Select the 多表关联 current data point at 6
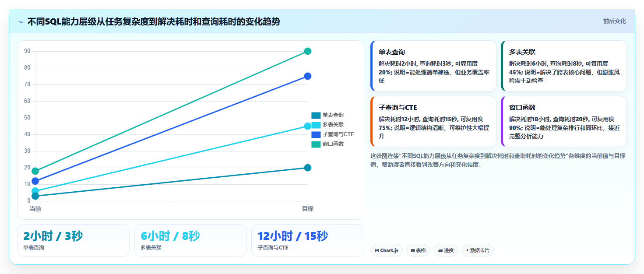 pyautogui.click(x=35, y=191)
